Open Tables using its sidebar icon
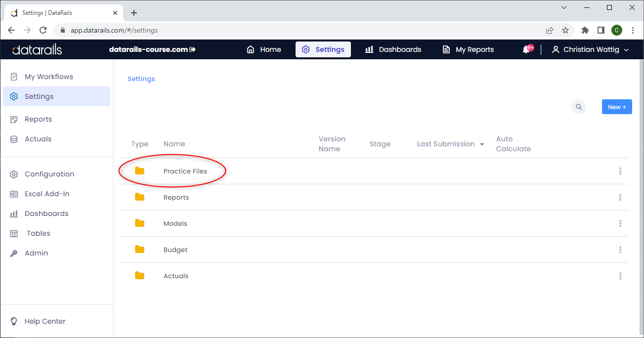 14,233
